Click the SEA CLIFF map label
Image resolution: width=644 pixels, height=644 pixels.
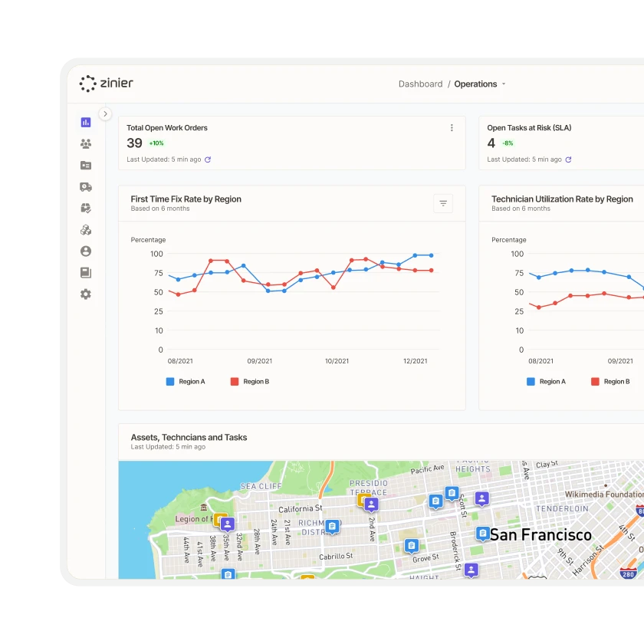tap(261, 486)
